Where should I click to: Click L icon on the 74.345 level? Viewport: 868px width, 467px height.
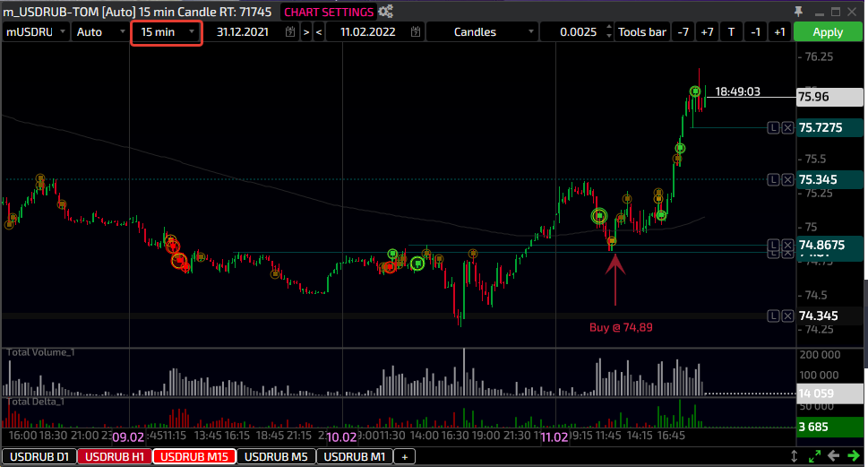pos(773,316)
